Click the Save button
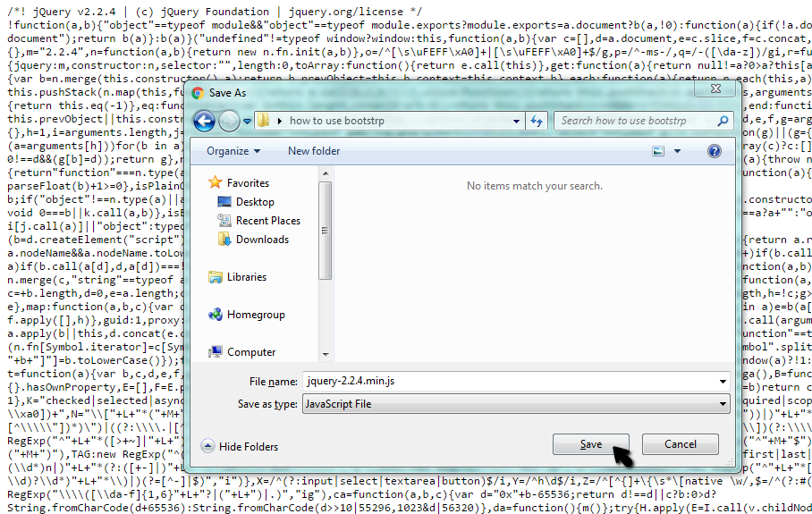The width and height of the screenshot is (812, 514). (x=591, y=444)
